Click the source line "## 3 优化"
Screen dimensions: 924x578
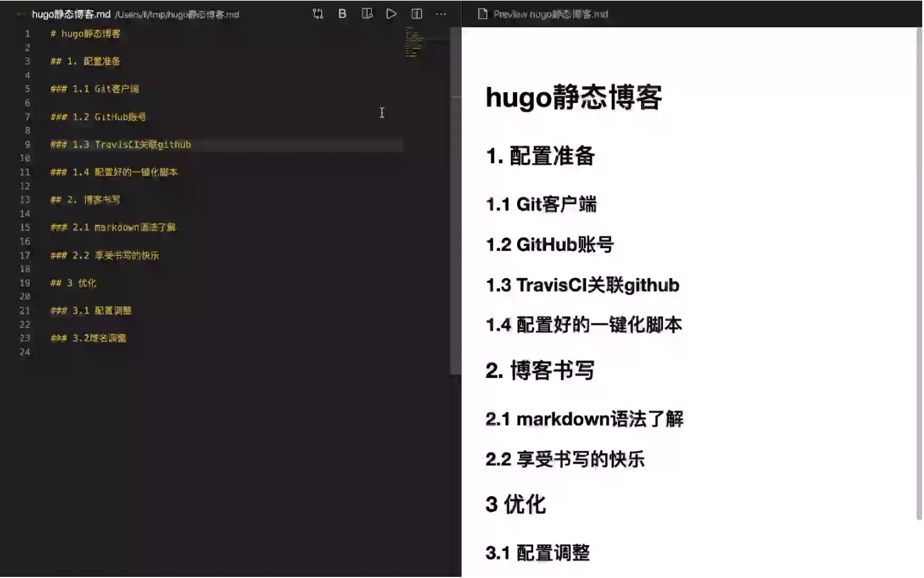tap(73, 283)
